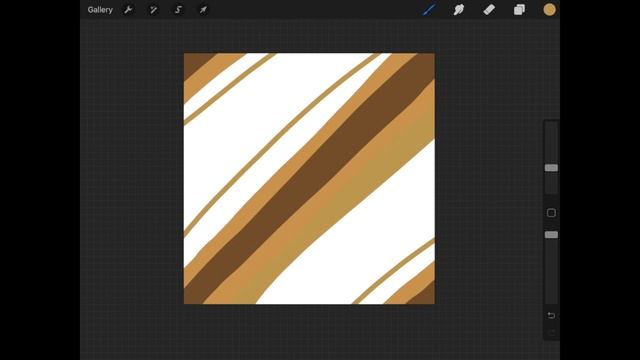Tap the square modify button on sidebar

pos(551,213)
